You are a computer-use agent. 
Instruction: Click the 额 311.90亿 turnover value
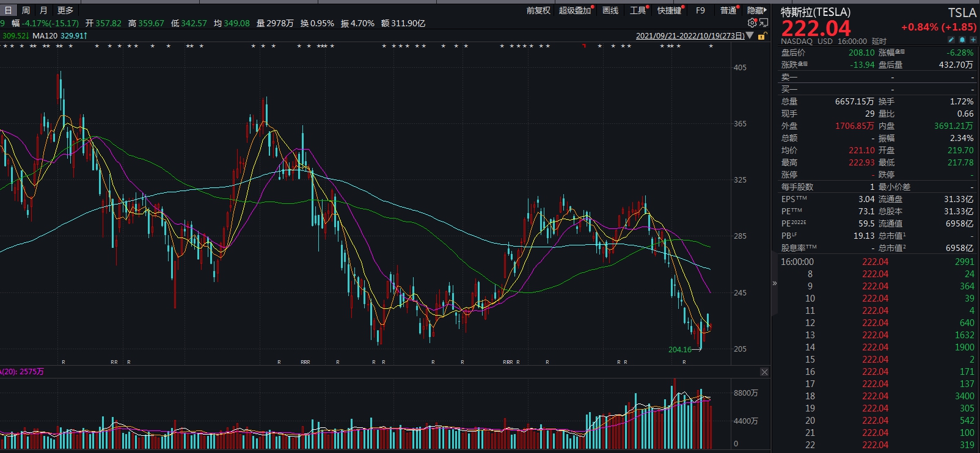coord(403,23)
